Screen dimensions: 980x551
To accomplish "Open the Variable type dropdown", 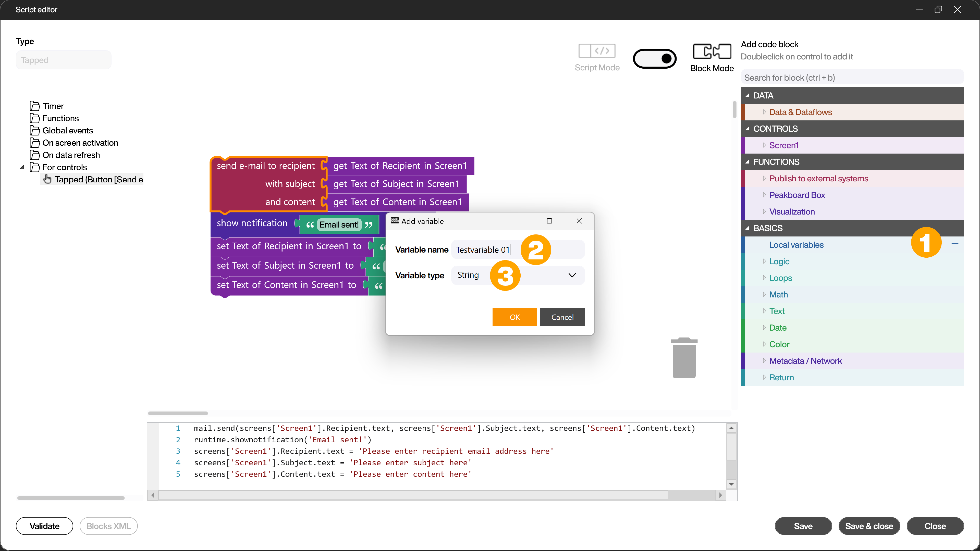I will 518,275.
